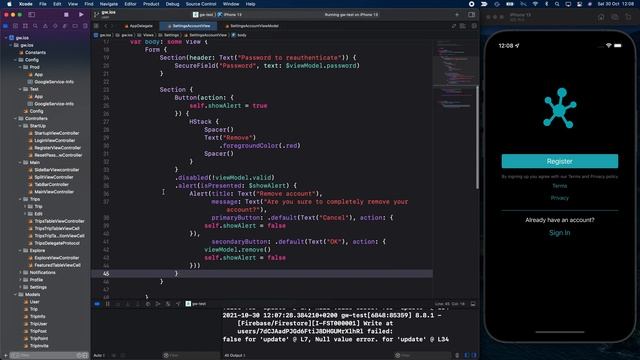Open the Report navigator icon

click(x=85, y=26)
